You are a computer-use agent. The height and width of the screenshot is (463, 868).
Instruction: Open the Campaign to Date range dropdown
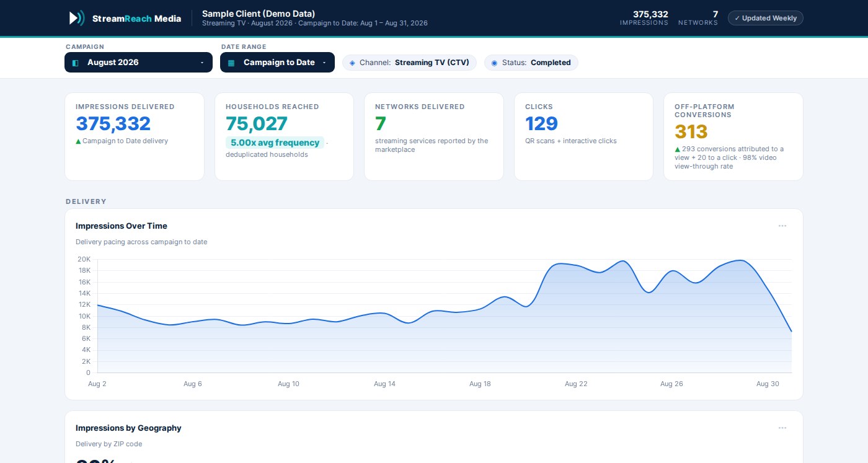coord(277,62)
